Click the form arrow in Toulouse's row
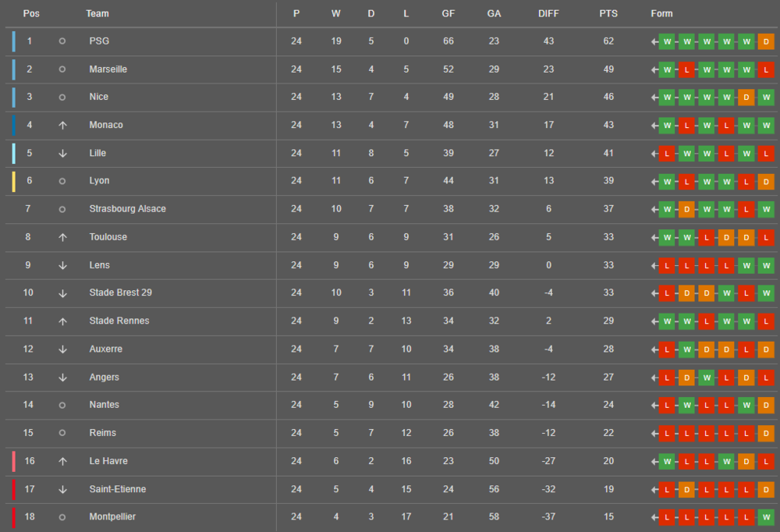This screenshot has height=532, width=780. (654, 237)
